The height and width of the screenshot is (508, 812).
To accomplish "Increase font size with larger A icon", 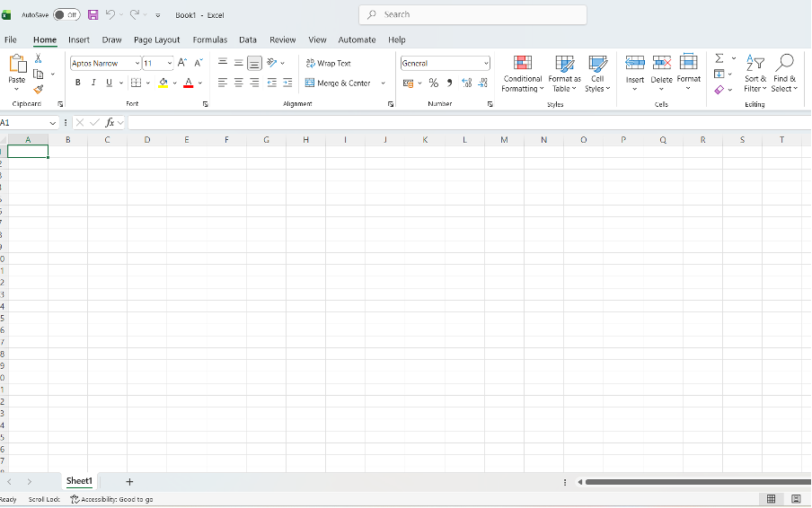I will [x=181, y=63].
